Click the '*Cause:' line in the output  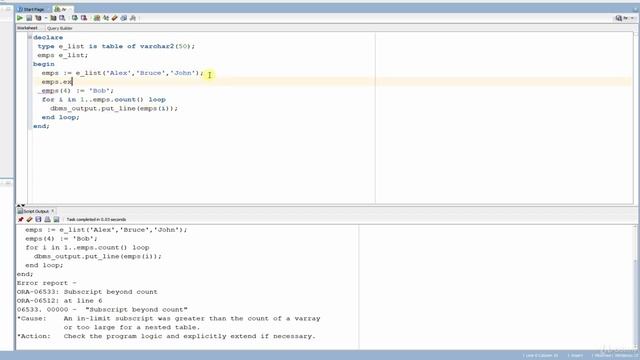coord(169,318)
